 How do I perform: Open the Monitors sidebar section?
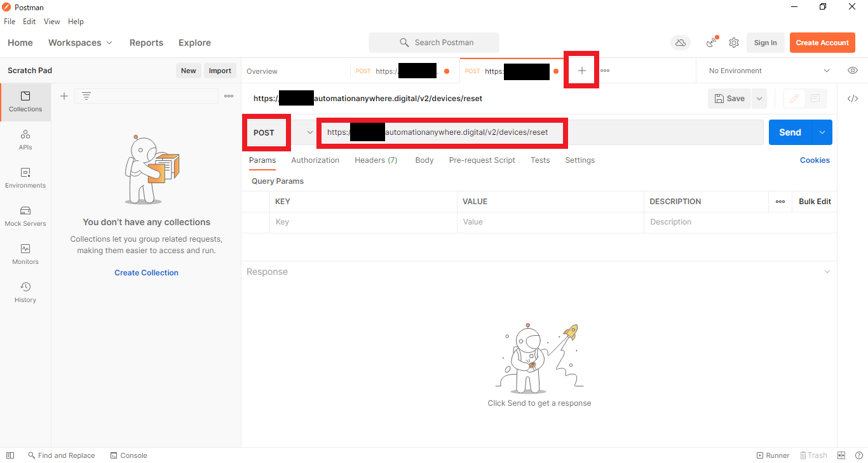pos(25,254)
